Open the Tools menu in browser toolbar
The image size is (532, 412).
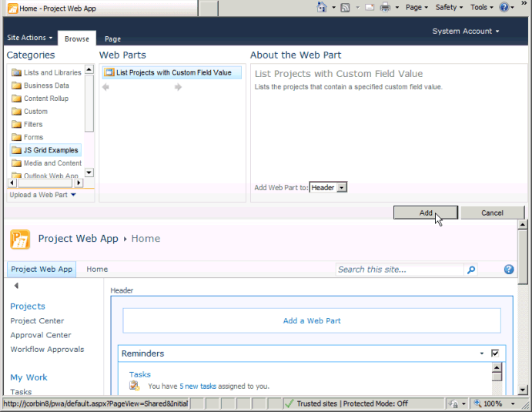click(481, 7)
